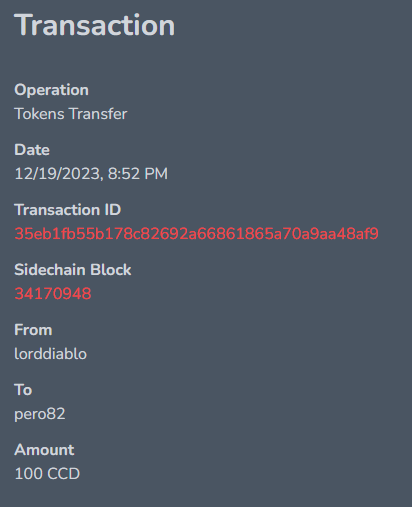Click the word Transfer in operation value
The width and height of the screenshot is (412, 507).
point(98,114)
